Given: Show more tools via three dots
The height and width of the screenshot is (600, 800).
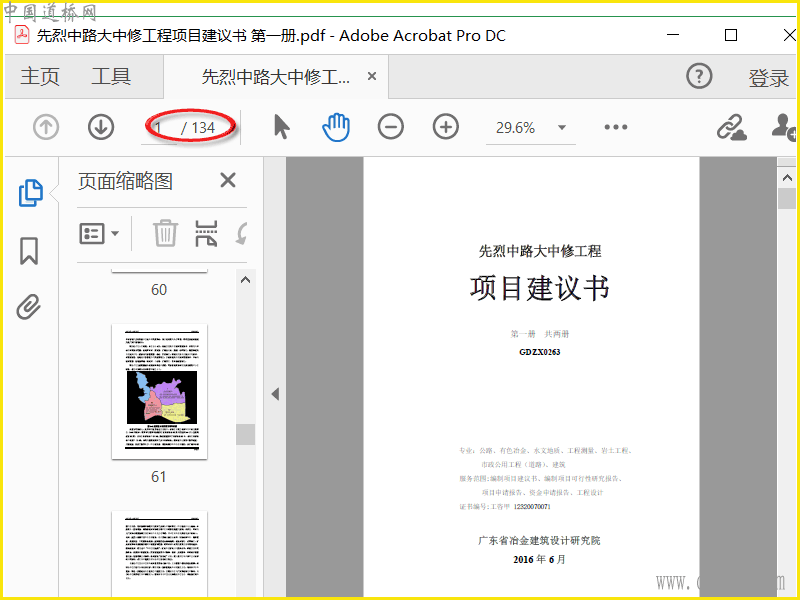Looking at the screenshot, I should coord(616,127).
